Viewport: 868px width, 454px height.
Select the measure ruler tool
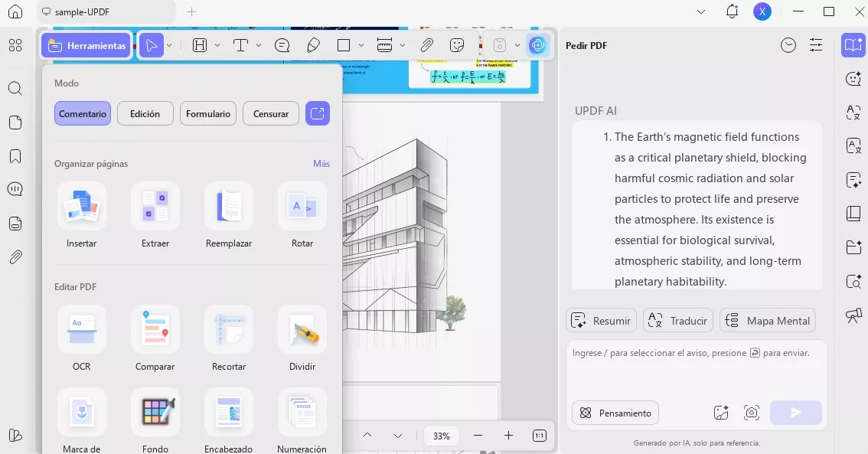[385, 45]
